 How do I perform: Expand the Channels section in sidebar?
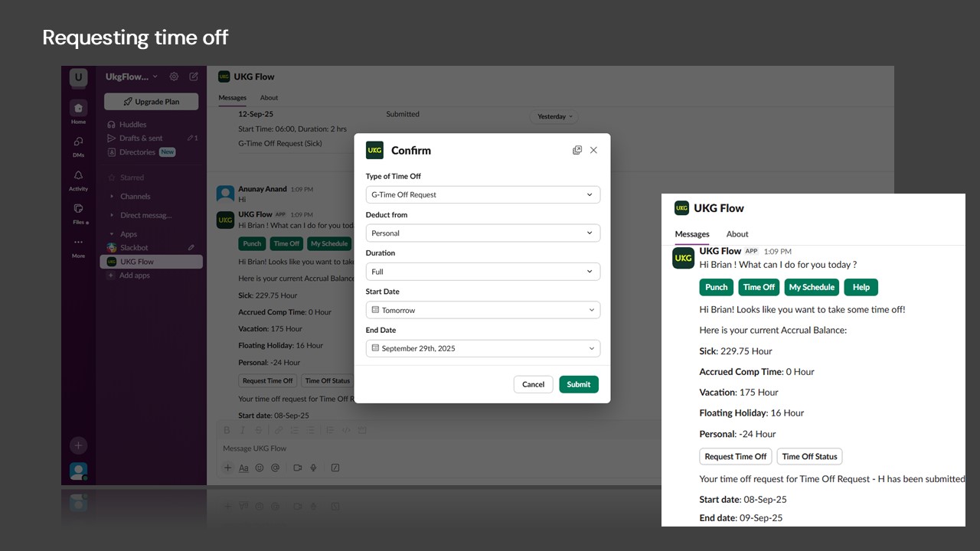(135, 197)
